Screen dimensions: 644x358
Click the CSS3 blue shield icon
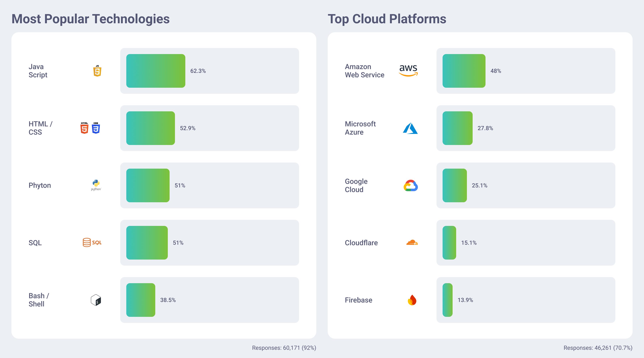click(x=96, y=128)
